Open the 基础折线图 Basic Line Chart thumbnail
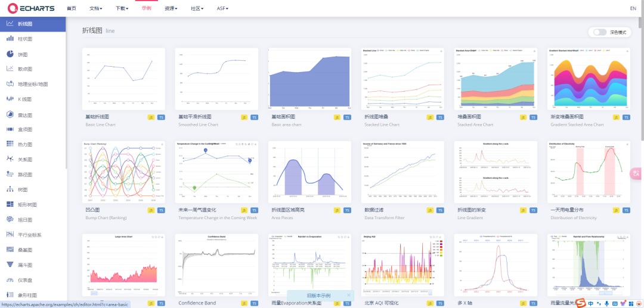Image resolution: width=644 pixels, height=308 pixels. (x=123, y=79)
